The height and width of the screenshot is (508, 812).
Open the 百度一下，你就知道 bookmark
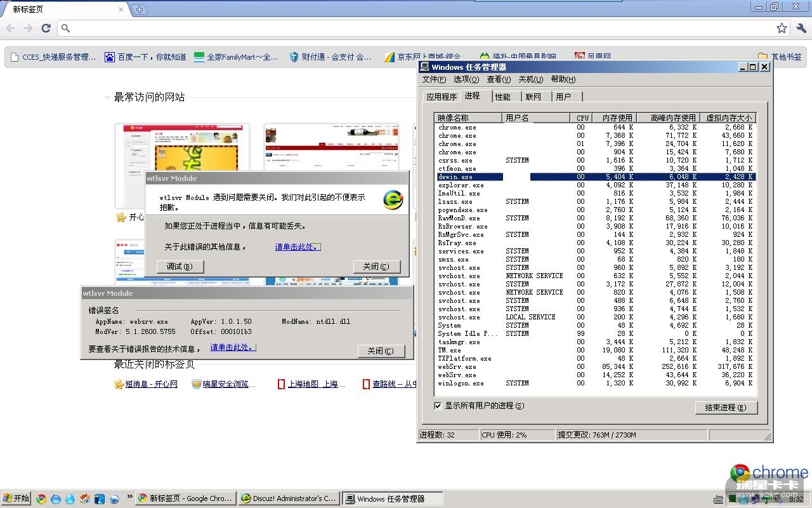(x=146, y=57)
